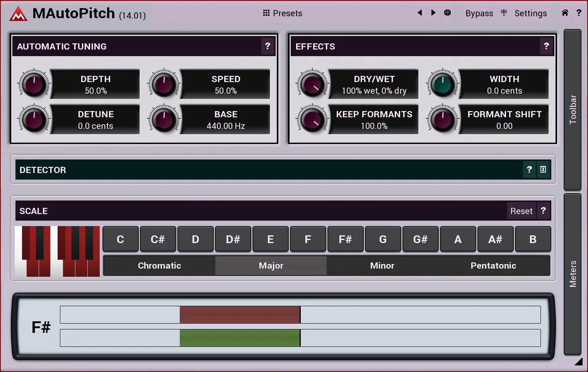Click the Depth 50.0% value field

point(95,84)
